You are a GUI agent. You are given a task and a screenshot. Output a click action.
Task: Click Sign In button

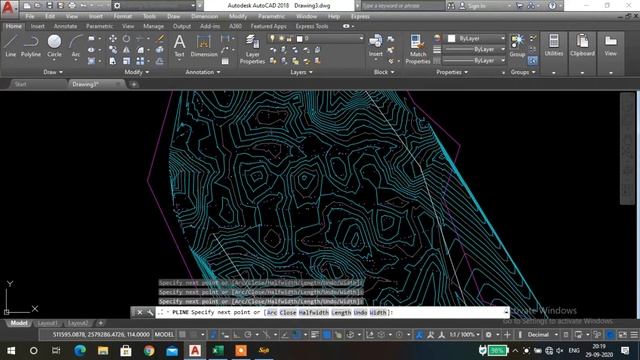click(x=476, y=6)
